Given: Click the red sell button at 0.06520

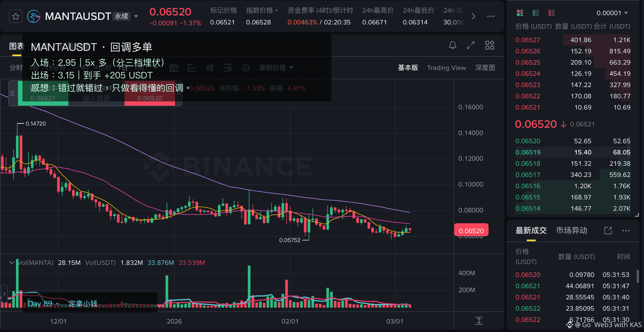Looking at the screenshot, I should pos(150,93).
